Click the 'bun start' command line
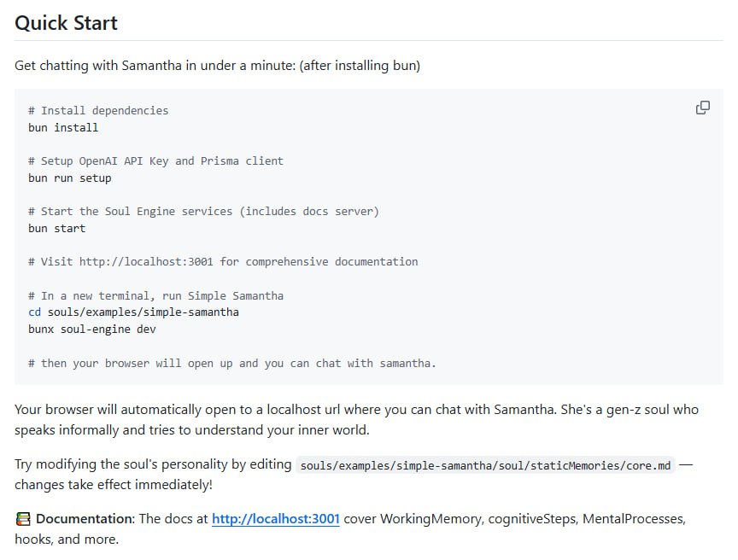The width and height of the screenshot is (738, 560). (x=56, y=228)
